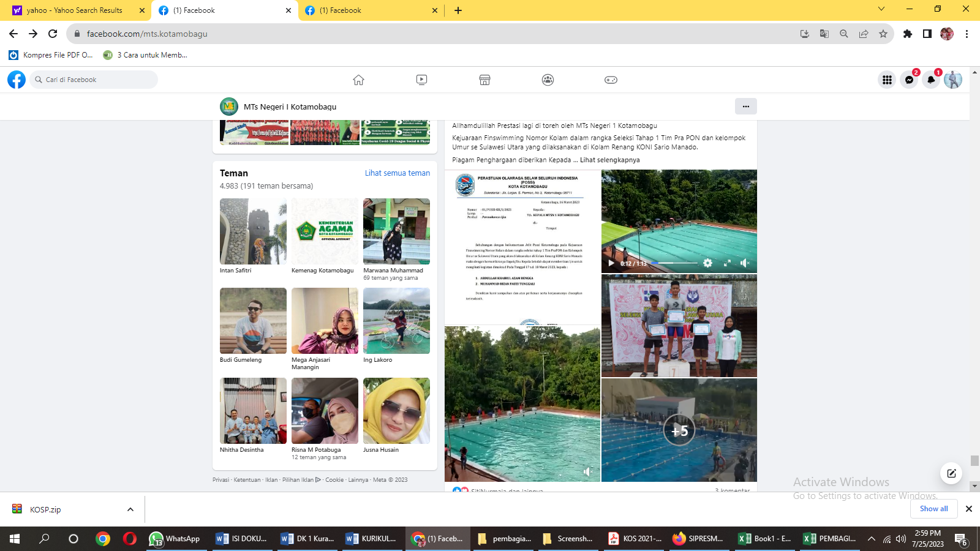The height and width of the screenshot is (551, 980).
Task: Open video settings gear
Action: click(x=707, y=263)
